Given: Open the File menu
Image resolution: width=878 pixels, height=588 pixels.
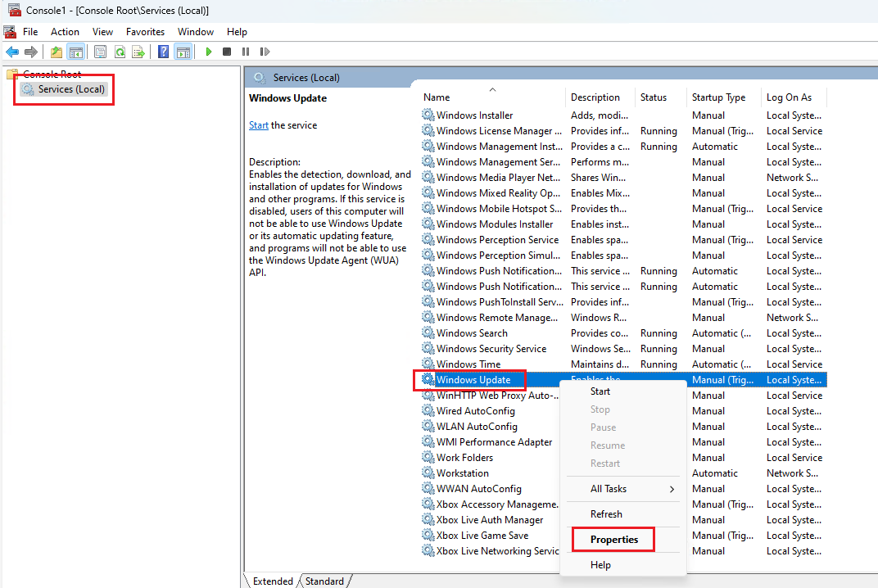Looking at the screenshot, I should click(x=30, y=32).
